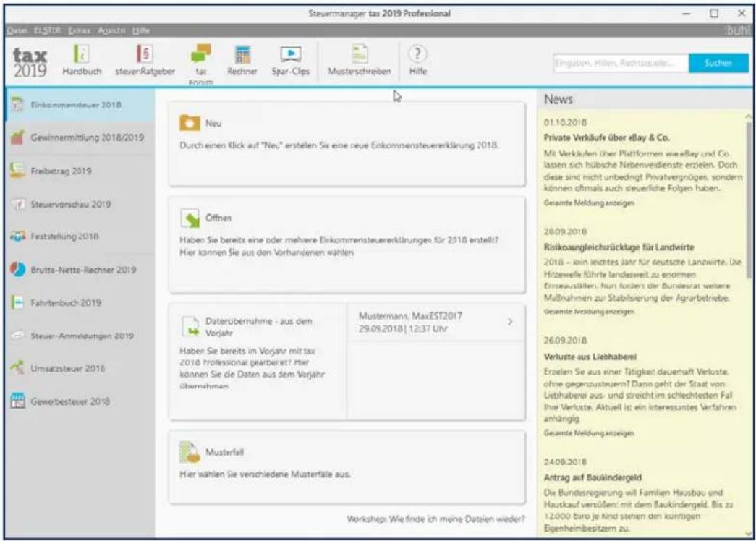The height and width of the screenshot is (541, 756).
Task: Click headline Antrag auf Baukindergeld
Action: [593, 478]
